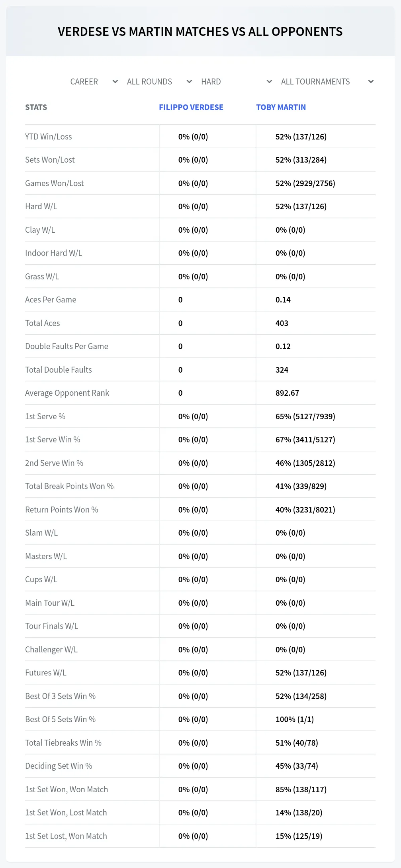Select the 1st Serve % row label
This screenshot has height=868, width=401.
45,416
